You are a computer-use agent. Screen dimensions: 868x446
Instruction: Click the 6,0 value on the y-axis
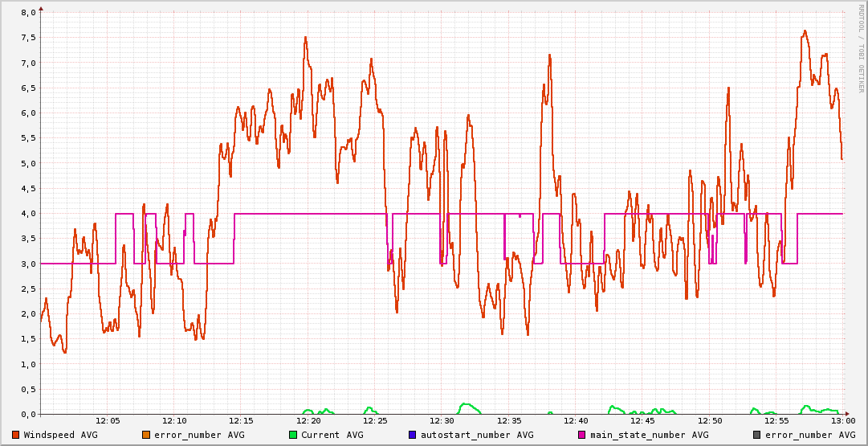(x=28, y=113)
